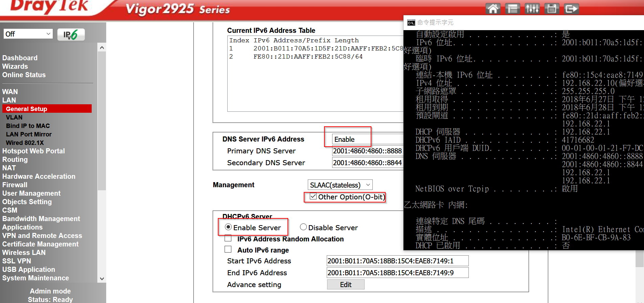
Task: Click the sliders settings icon in header
Action: [x=532, y=8]
